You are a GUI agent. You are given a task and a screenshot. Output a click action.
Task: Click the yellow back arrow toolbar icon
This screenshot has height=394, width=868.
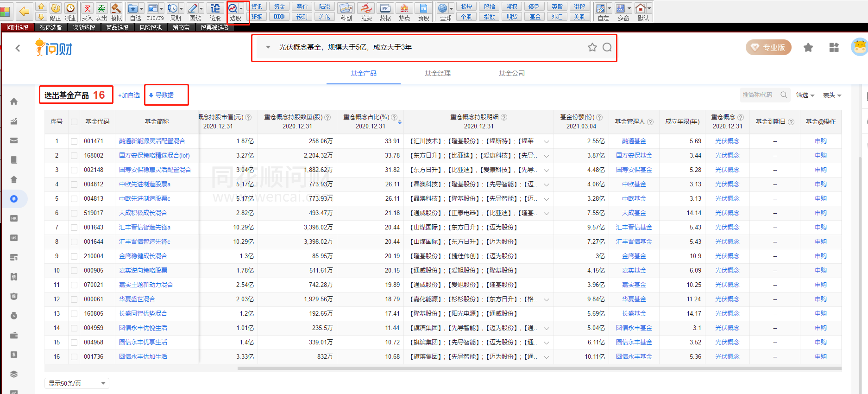[25, 11]
